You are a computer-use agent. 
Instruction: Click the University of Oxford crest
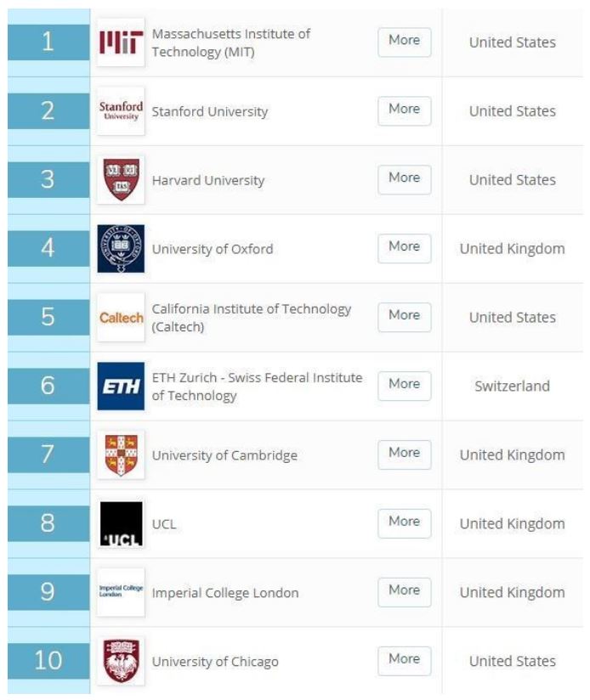121,249
